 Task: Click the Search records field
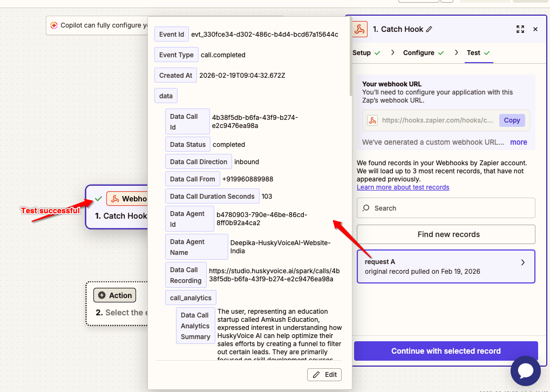click(x=446, y=208)
